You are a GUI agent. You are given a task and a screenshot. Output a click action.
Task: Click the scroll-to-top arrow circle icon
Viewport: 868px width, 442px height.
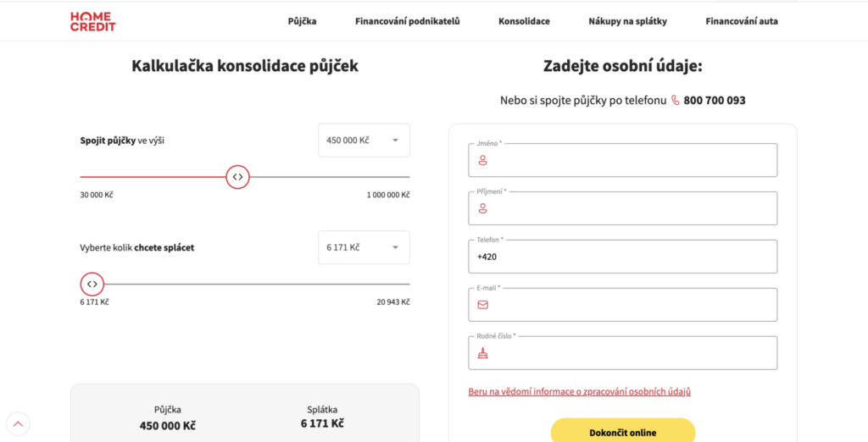[18, 423]
